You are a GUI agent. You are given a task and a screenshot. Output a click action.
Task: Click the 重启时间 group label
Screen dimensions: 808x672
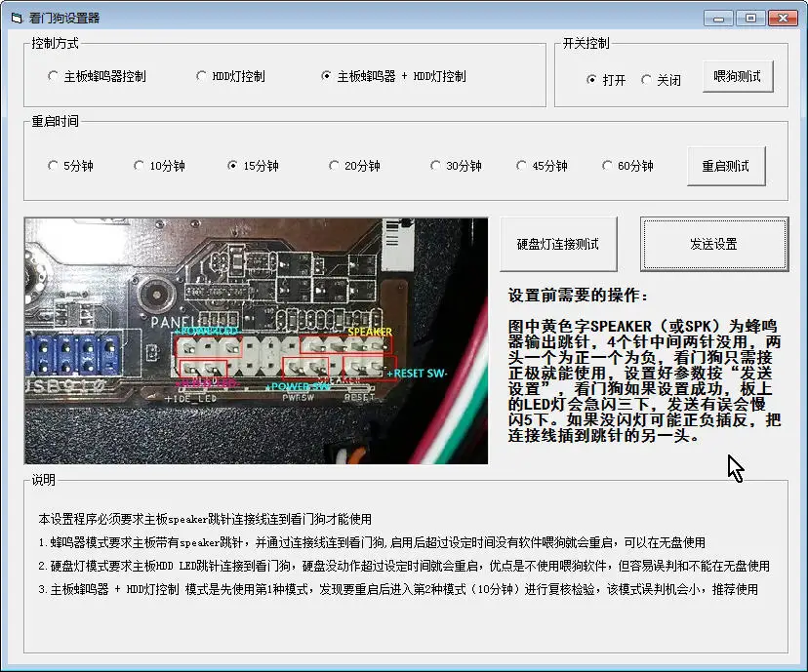[56, 122]
